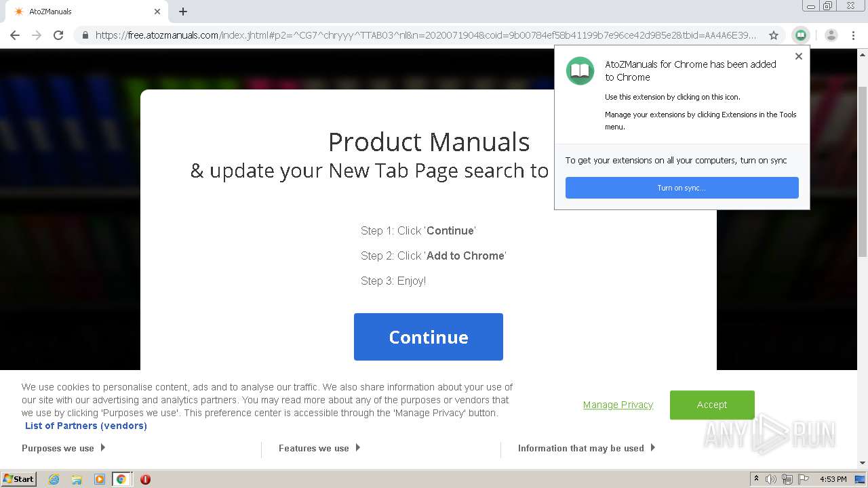Open the Windows Start menu
This screenshot has width=868, height=488.
tap(19, 479)
